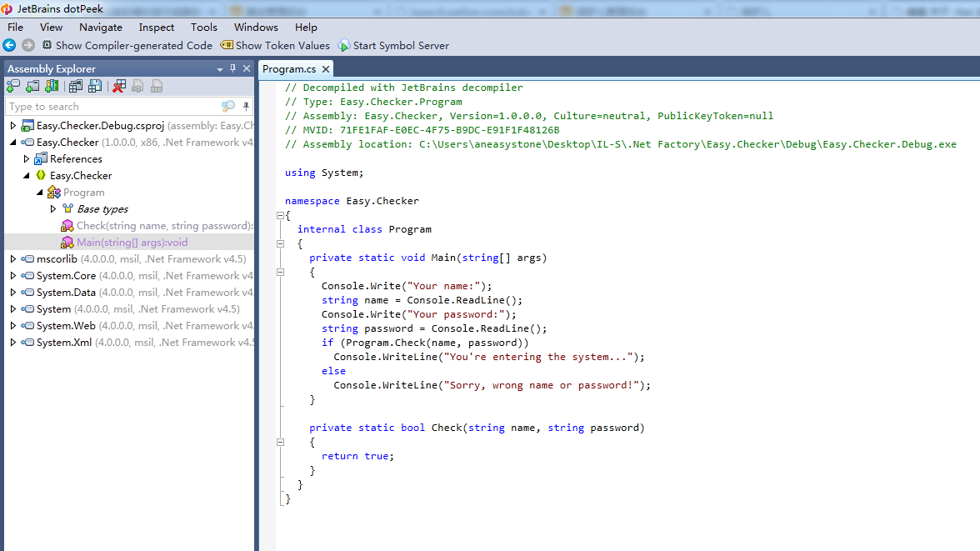Open the Navigate menu
Screen dimensions: 980x551
pos(101,27)
